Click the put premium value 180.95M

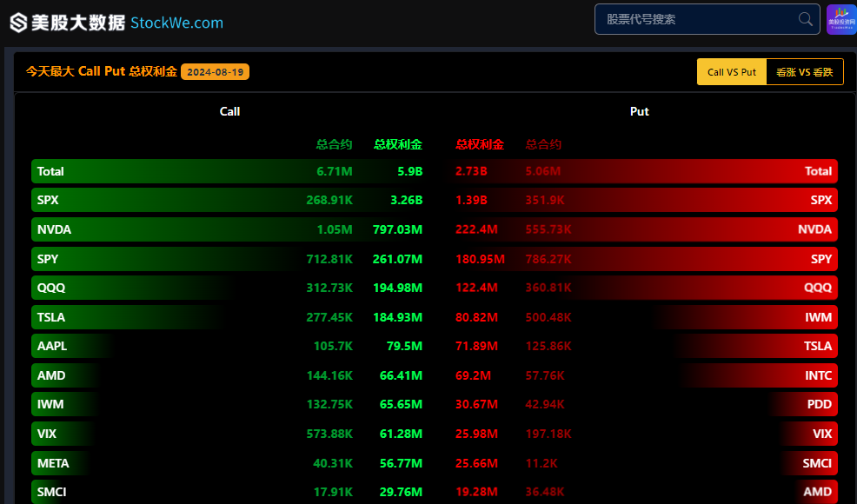(480, 259)
